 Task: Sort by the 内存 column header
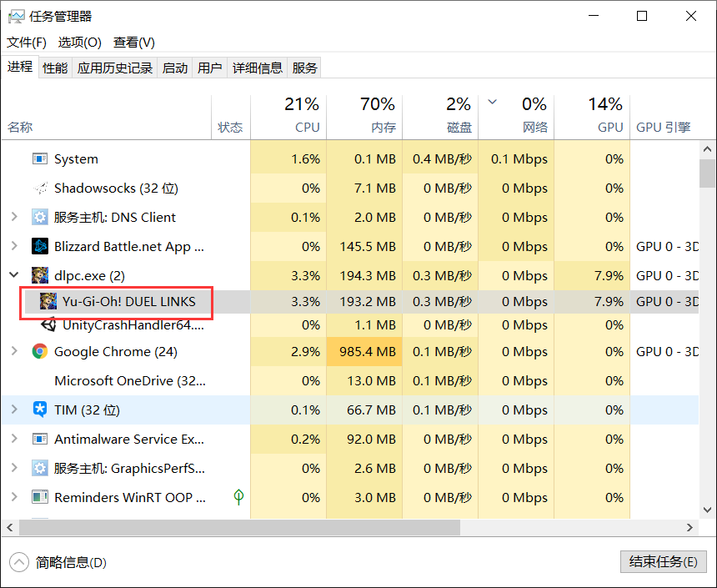tap(364, 117)
